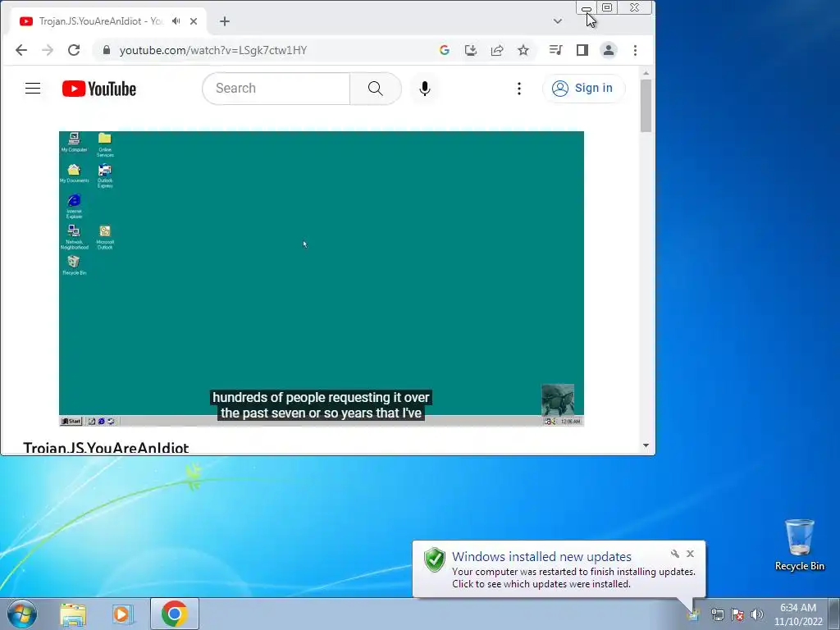
Task: Click the padlock site info icon
Action: coord(106,50)
